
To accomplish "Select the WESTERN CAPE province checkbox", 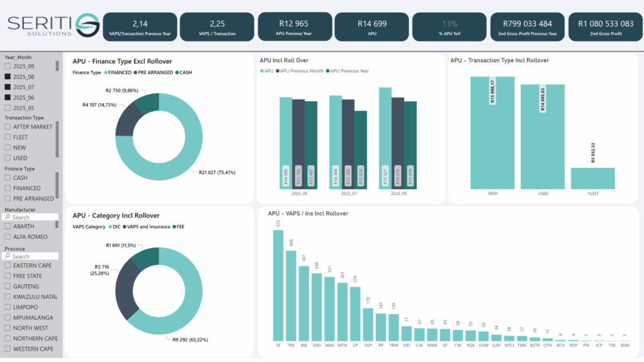I will pyautogui.click(x=8, y=349).
